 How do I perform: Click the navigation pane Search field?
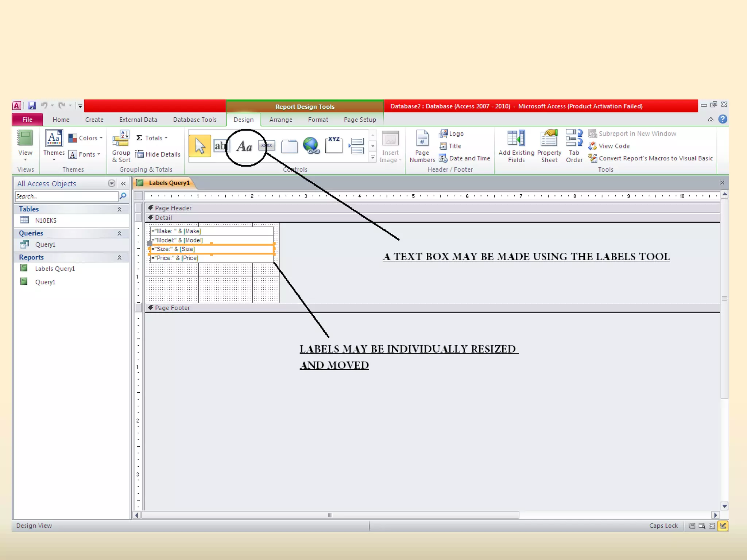coord(66,197)
